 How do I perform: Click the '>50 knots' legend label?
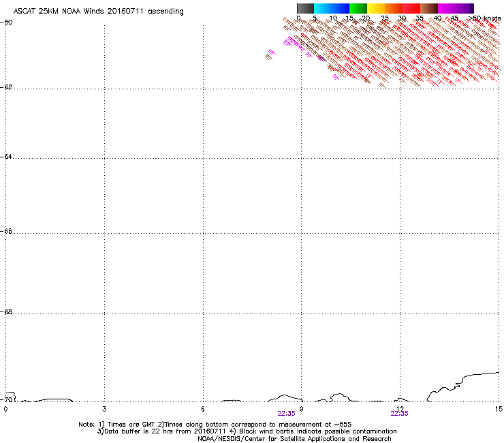tap(485, 18)
